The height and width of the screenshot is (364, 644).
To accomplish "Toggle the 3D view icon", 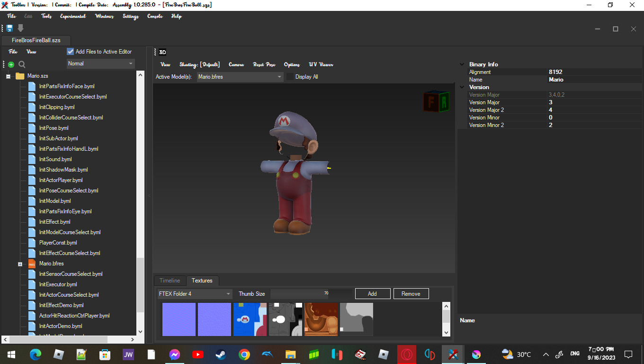I will pyautogui.click(x=162, y=52).
